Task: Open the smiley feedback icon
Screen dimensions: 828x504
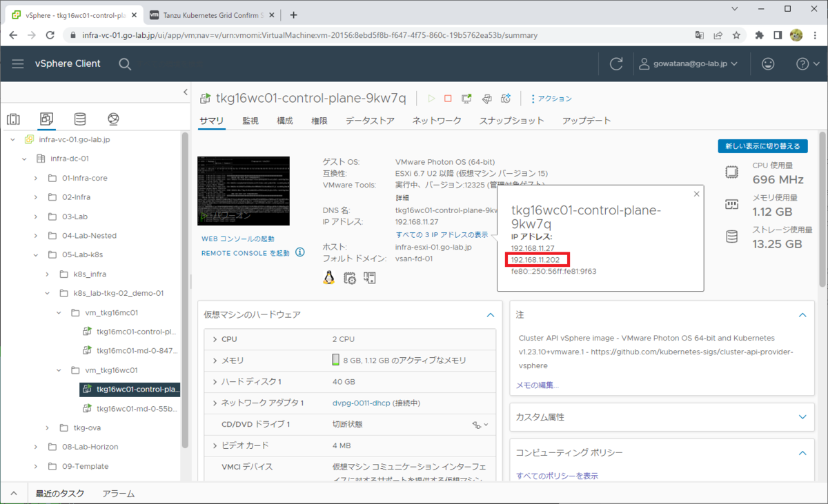Action: click(x=768, y=63)
